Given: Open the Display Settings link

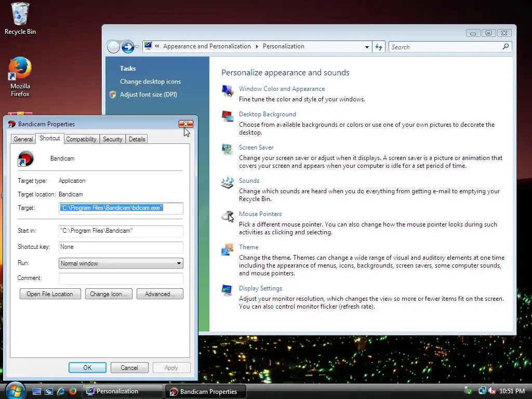Looking at the screenshot, I should click(x=261, y=288).
